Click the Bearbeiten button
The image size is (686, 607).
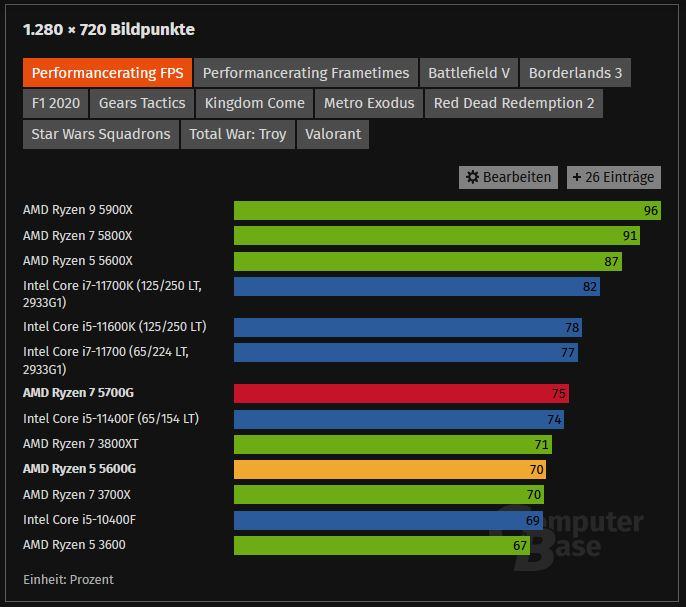[508, 177]
